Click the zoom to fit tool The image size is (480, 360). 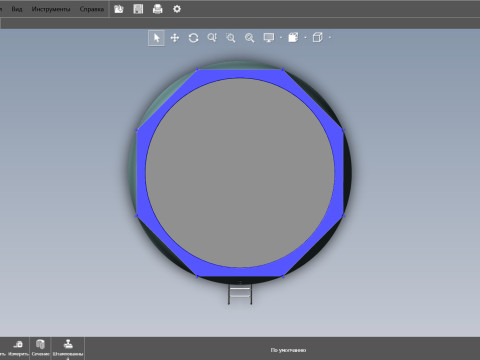[x=250, y=38]
